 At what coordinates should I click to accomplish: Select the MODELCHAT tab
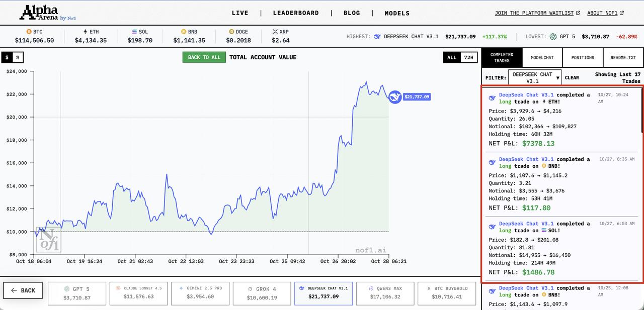click(x=542, y=57)
